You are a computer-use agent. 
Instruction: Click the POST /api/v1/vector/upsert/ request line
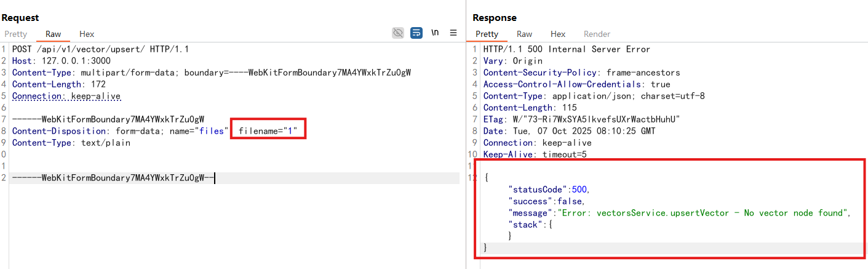click(100, 49)
